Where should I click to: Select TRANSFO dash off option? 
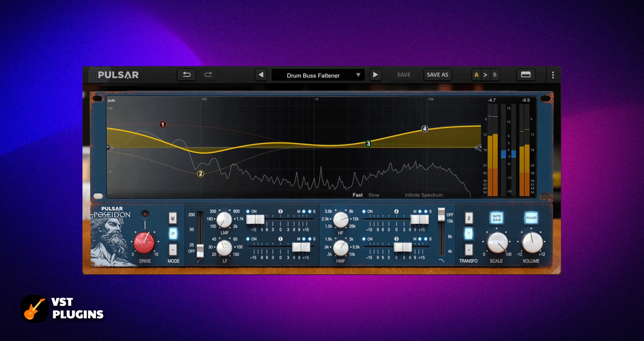(x=469, y=250)
